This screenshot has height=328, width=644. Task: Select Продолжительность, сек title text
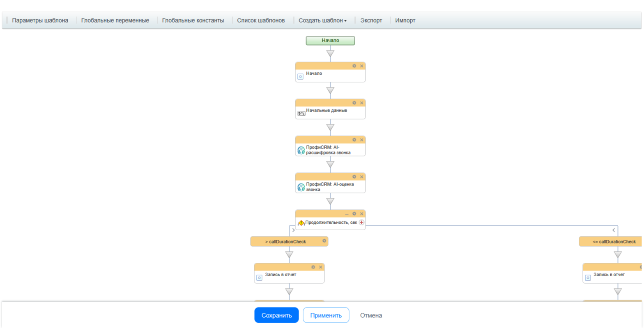(331, 222)
